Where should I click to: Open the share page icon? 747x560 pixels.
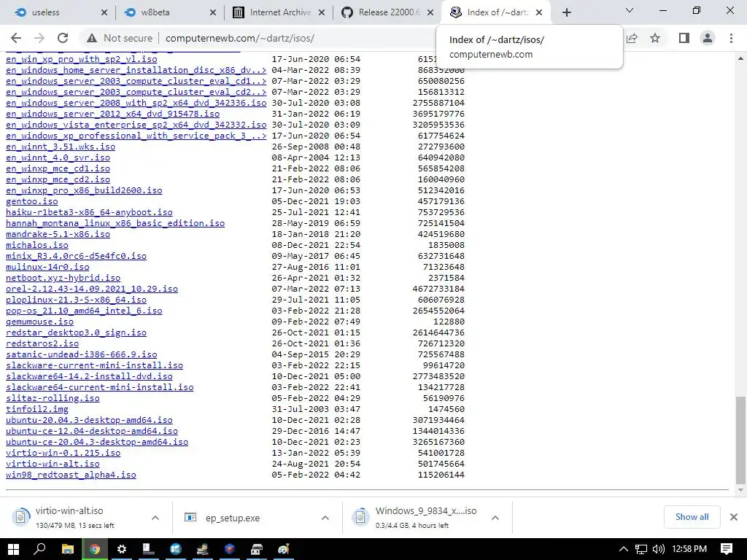pos(632,38)
